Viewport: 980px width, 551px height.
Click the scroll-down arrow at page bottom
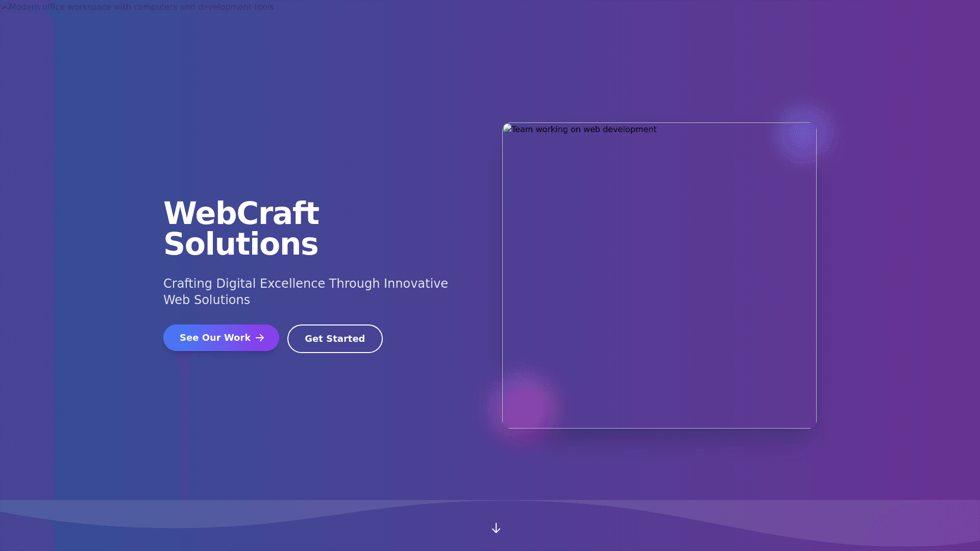point(496,528)
